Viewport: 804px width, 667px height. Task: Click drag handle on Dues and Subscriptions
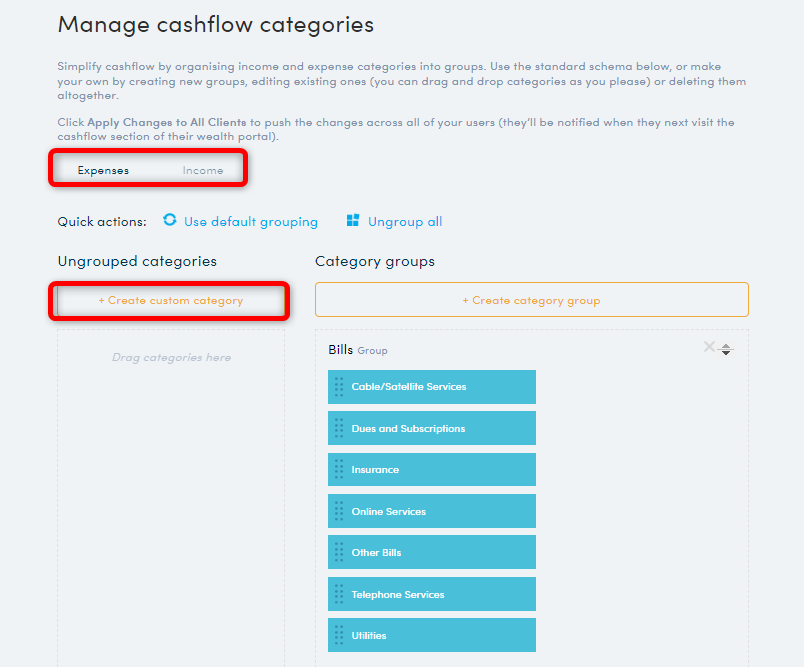pos(339,428)
